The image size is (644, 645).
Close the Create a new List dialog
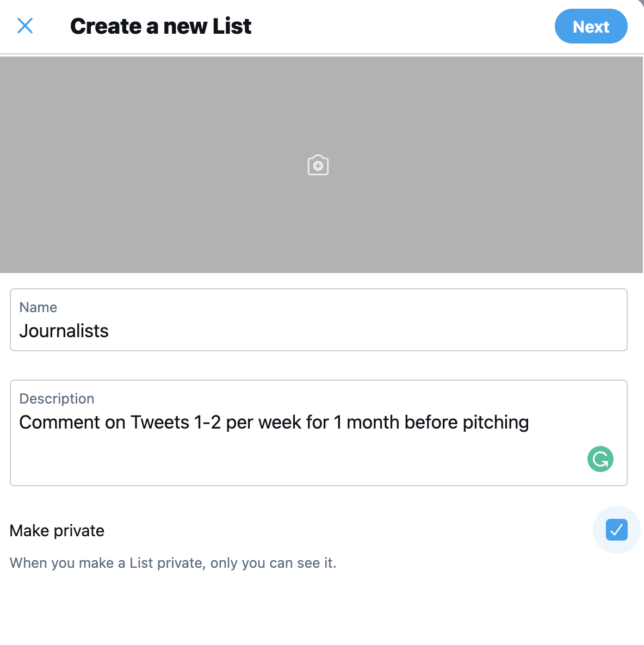tap(25, 26)
